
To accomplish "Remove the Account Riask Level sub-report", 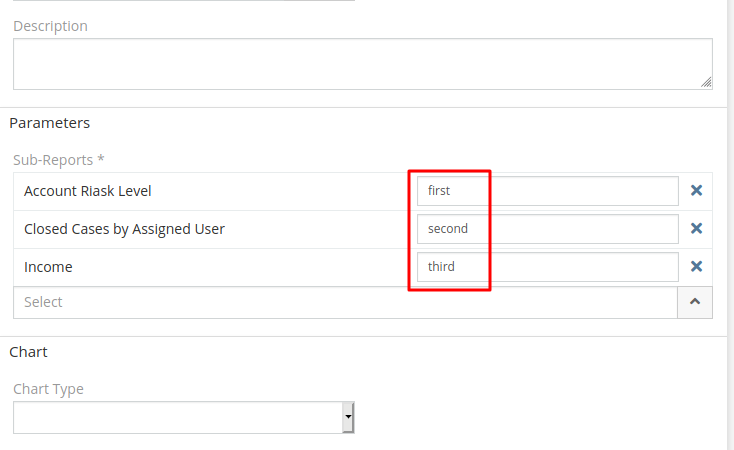I will click(x=697, y=190).
